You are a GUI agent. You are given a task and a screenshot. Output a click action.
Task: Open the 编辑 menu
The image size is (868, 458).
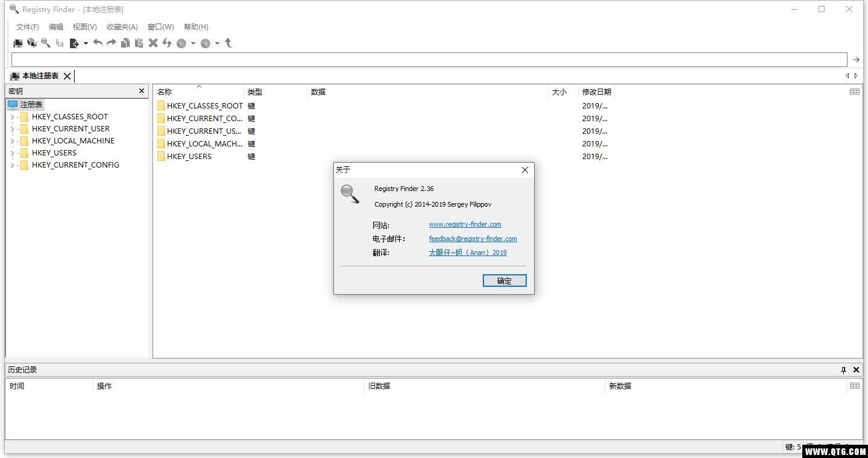click(56, 27)
